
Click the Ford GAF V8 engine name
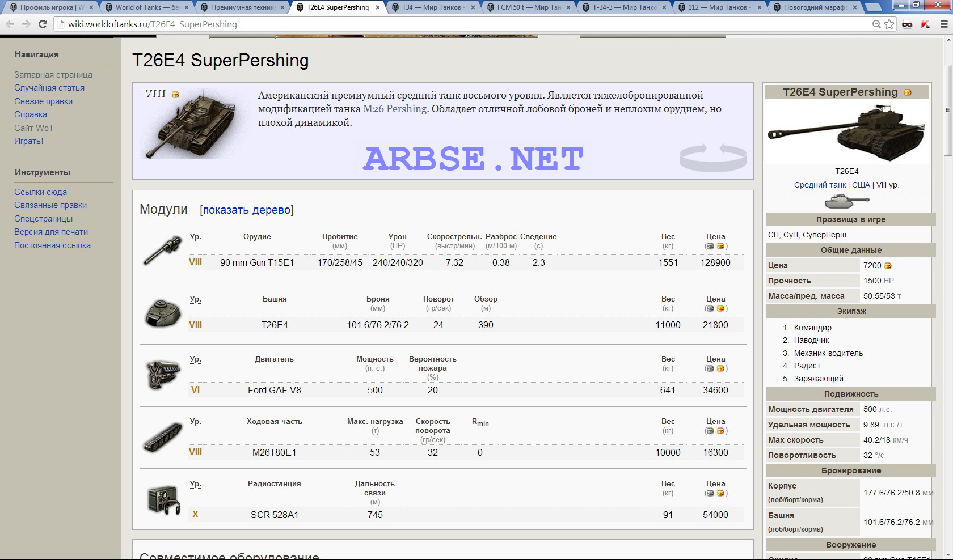(275, 391)
